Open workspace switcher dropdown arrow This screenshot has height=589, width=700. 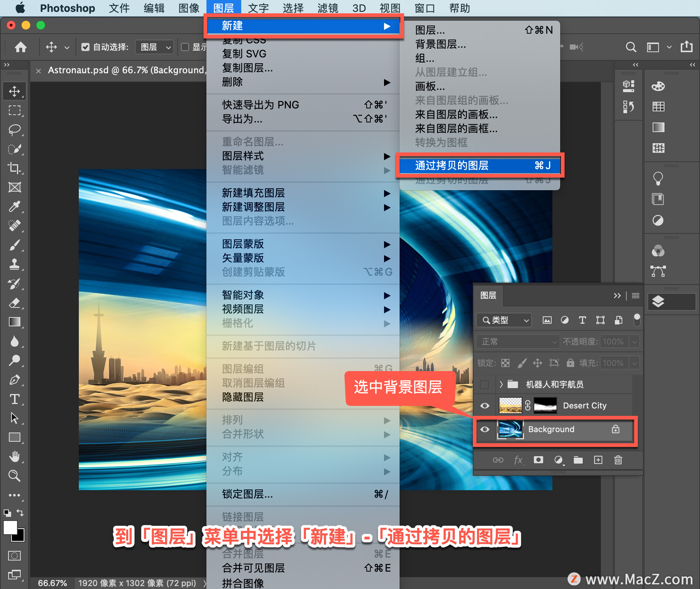669,47
